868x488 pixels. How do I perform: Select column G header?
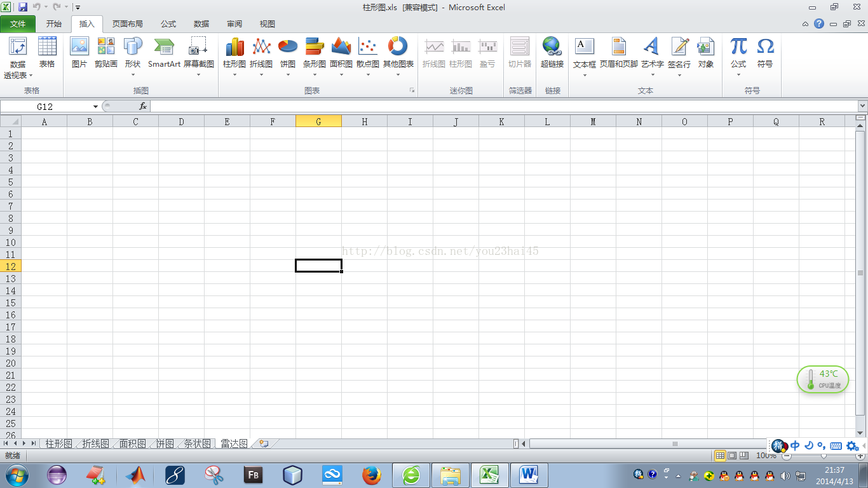[318, 121]
